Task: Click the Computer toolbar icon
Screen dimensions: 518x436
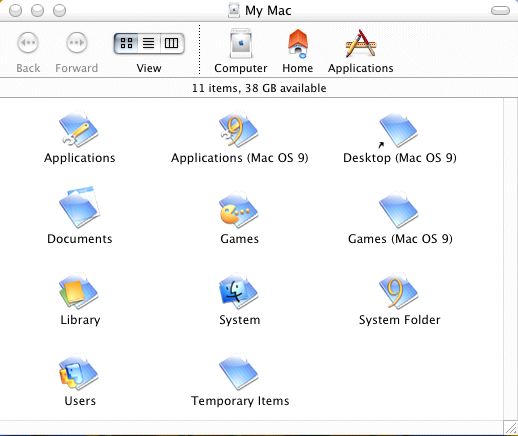Action: point(241,43)
